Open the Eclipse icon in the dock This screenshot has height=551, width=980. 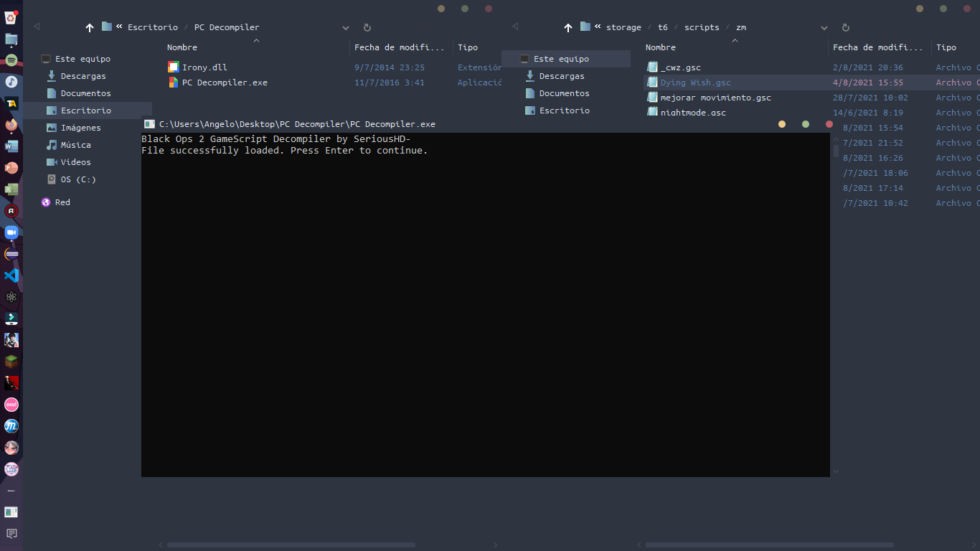11,254
